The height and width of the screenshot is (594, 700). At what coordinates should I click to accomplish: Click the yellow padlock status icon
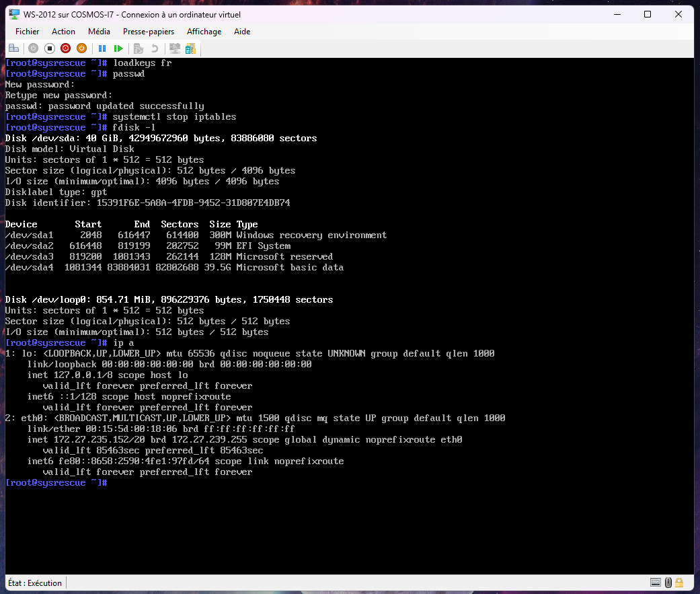coord(679,583)
